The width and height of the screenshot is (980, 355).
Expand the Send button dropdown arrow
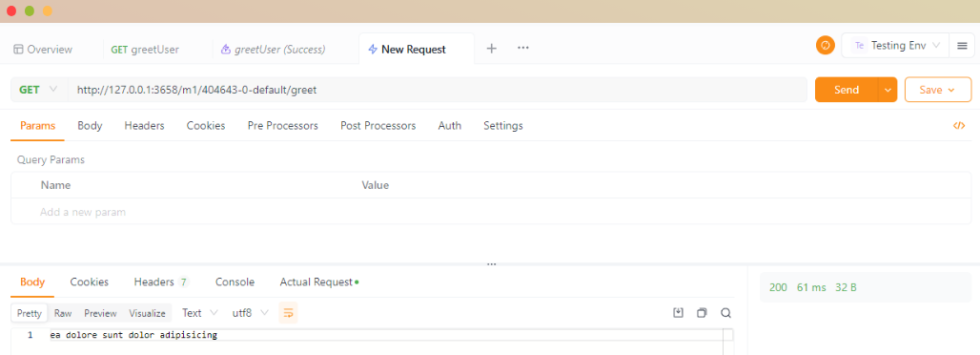point(888,90)
